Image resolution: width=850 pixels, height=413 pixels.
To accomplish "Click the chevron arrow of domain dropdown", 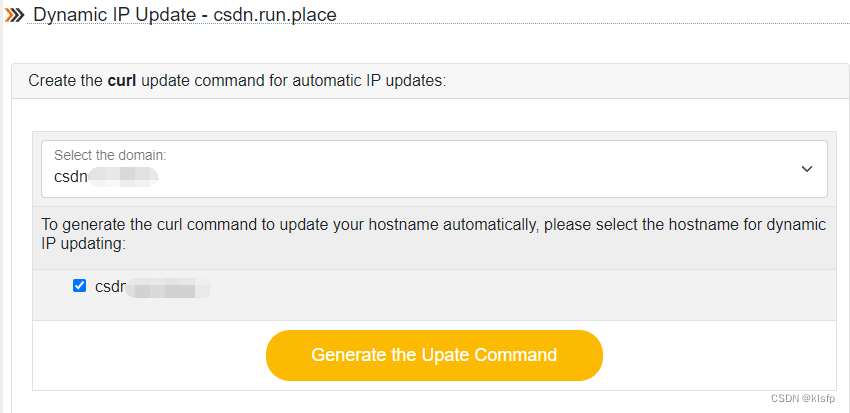I will 807,169.
